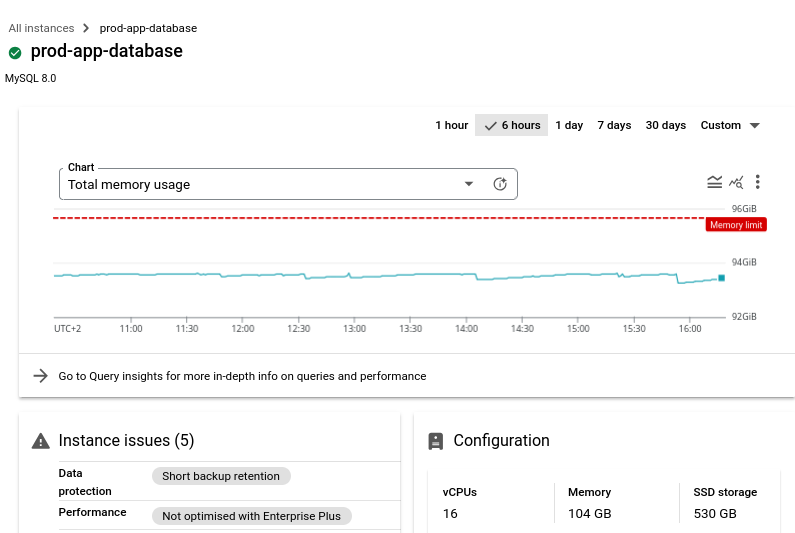The width and height of the screenshot is (795, 533).
Task: Open the explore metrics icon
Action: point(736,182)
